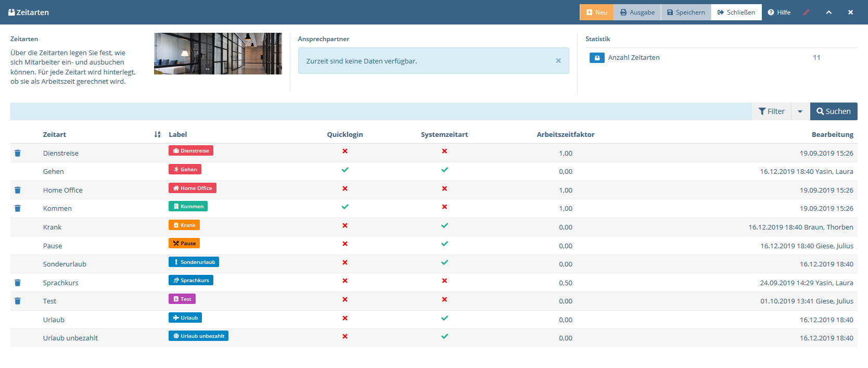Toggle Systemzeitart cross for Home Office
The image size is (868, 368).
point(444,188)
